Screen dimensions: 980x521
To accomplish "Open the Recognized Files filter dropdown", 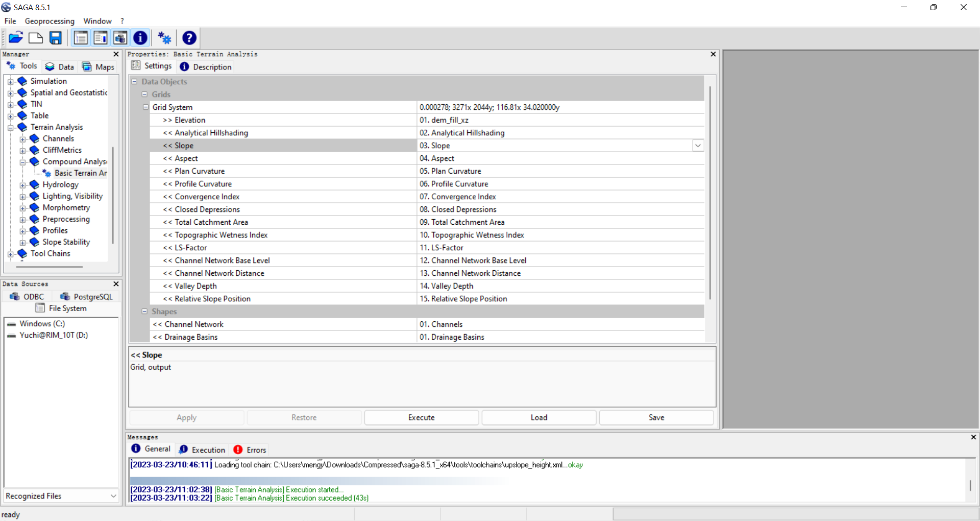I will pos(113,496).
